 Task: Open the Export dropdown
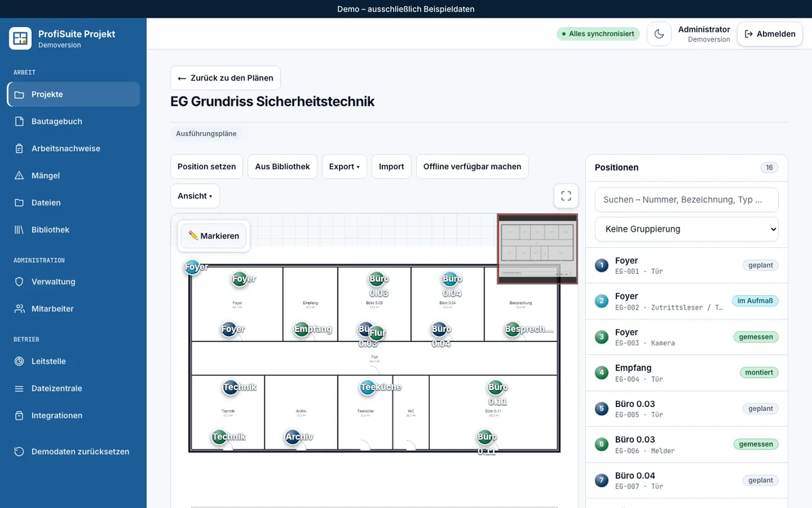tap(344, 167)
